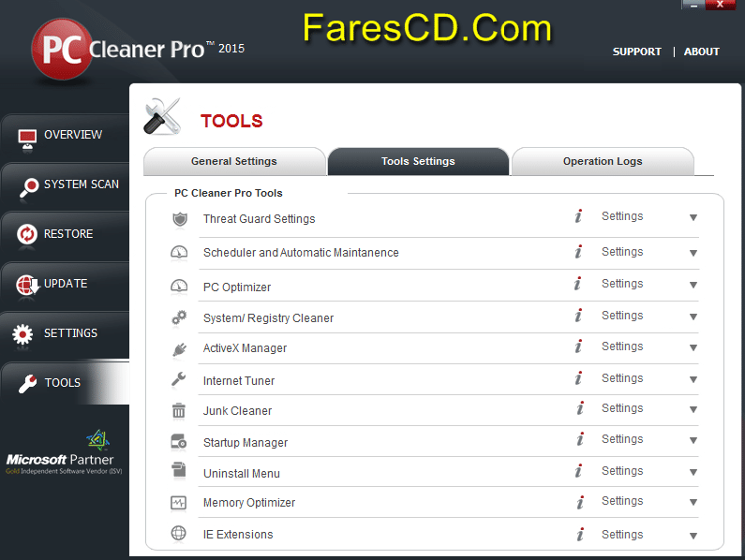Image resolution: width=745 pixels, height=560 pixels.
Task: Switch to the General Settings tab
Action: (x=234, y=161)
